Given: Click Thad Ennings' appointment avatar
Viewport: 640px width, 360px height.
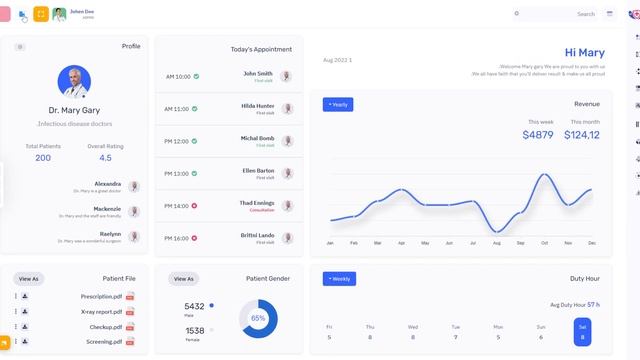Looking at the screenshot, I should pyautogui.click(x=287, y=206).
